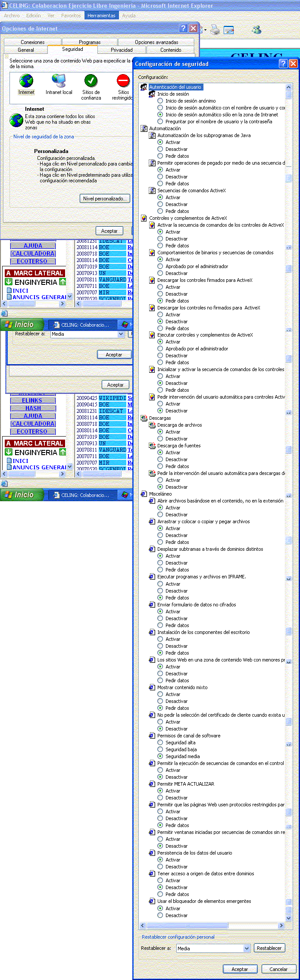Screen dimensions: 300x980
Task: Click help button of Configuración de seguridad dialog
Action: point(283,64)
